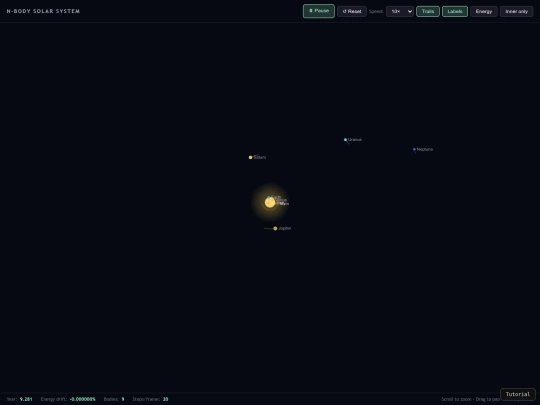This screenshot has width=540, height=405.
Task: Click the Bodies count 9
Action: [123, 399]
